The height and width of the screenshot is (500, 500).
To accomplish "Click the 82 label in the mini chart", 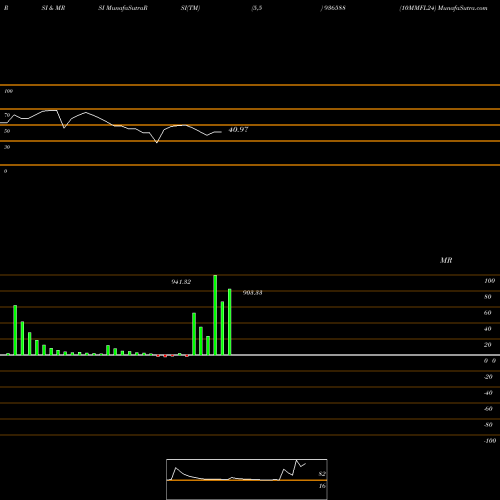I will point(322,474).
